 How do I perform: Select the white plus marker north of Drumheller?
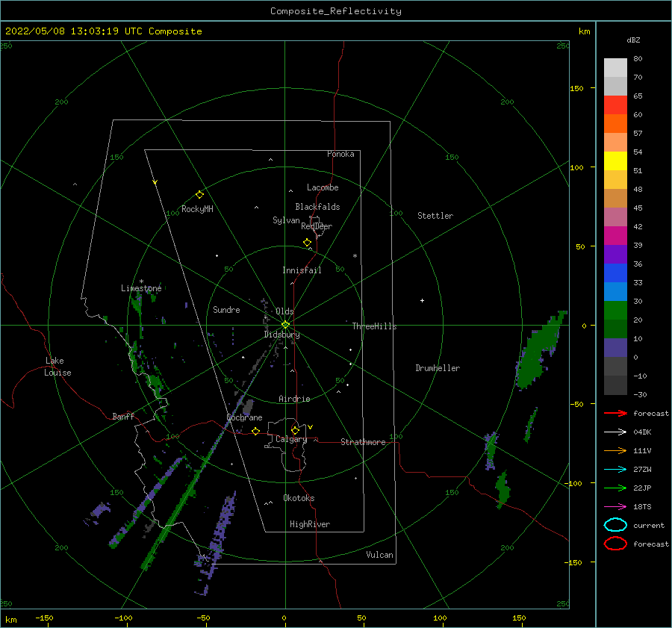[422, 300]
